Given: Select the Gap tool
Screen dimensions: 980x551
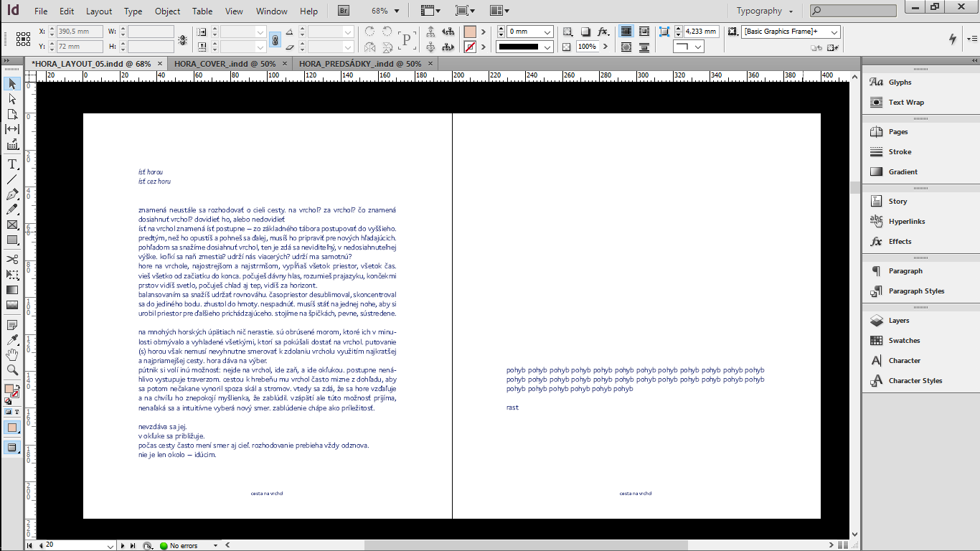Looking at the screenshot, I should [12, 129].
